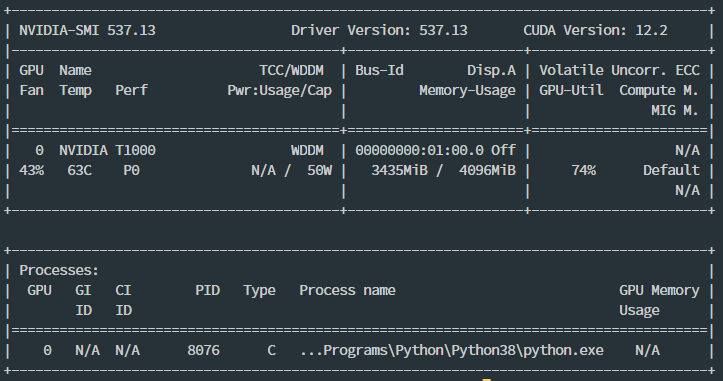The width and height of the screenshot is (723, 381).
Task: Click the process type C value
Action: tap(272, 351)
